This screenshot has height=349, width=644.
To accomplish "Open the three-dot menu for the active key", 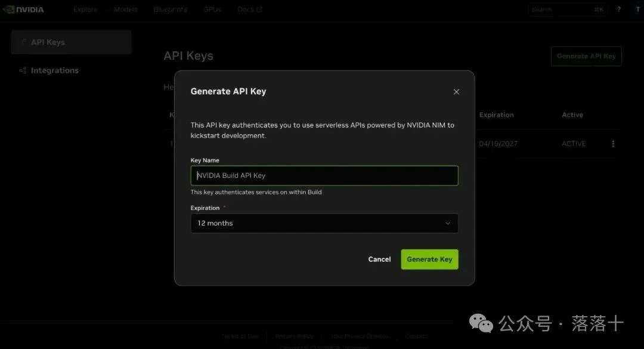I will [613, 143].
